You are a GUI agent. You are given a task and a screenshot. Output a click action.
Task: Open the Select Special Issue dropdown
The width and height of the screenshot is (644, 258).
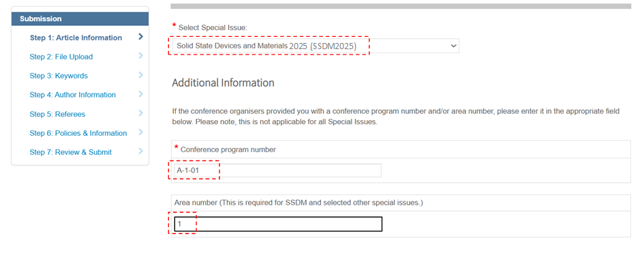(x=315, y=46)
